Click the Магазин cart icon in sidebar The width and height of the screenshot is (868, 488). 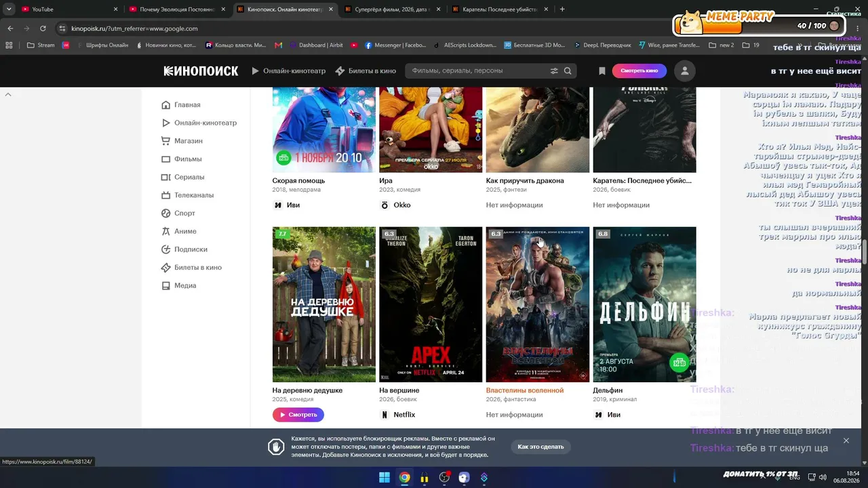pos(165,141)
